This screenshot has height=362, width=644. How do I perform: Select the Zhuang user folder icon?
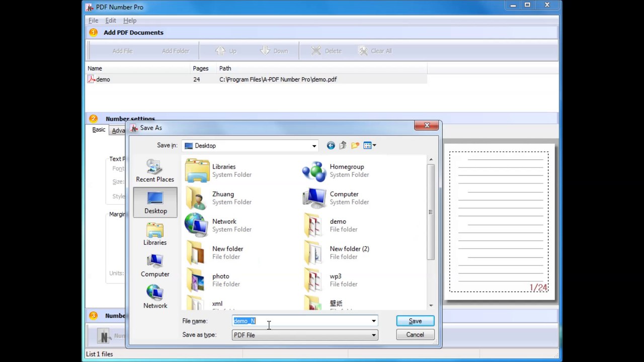(197, 198)
